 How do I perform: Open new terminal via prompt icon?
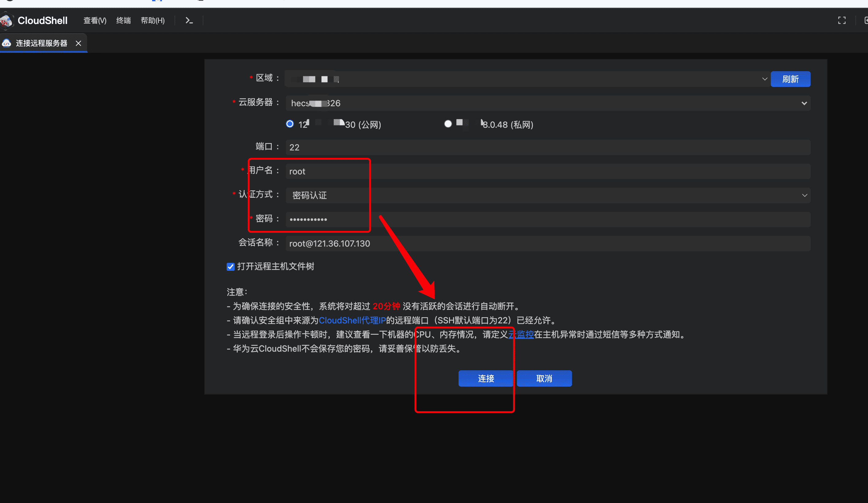(x=189, y=21)
